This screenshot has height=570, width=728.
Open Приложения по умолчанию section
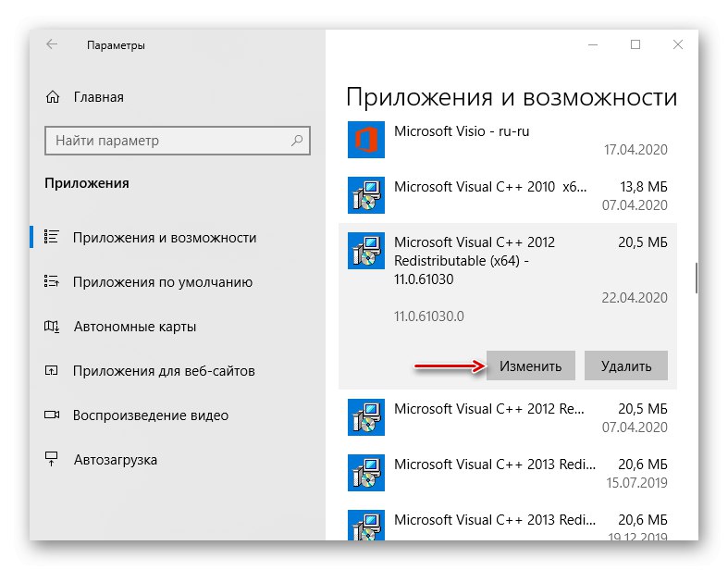pos(163,282)
